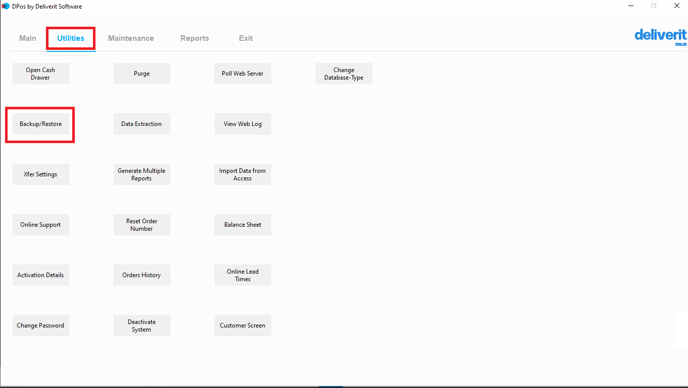Click the Change Password button

click(x=40, y=325)
